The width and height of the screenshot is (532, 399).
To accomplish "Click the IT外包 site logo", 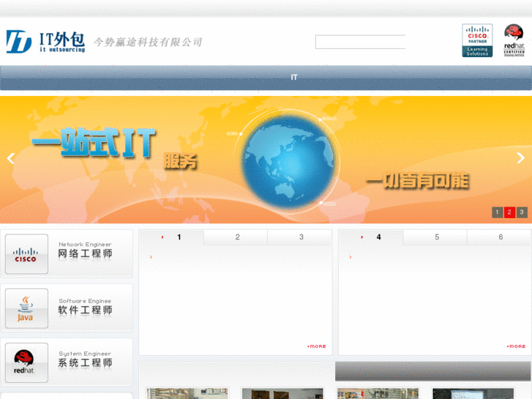I will pos(45,42).
